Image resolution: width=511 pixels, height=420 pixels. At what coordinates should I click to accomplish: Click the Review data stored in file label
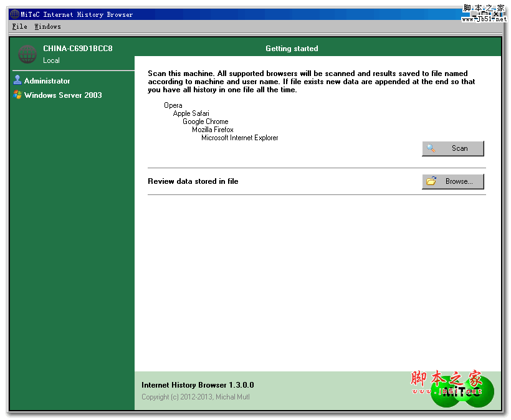click(193, 181)
